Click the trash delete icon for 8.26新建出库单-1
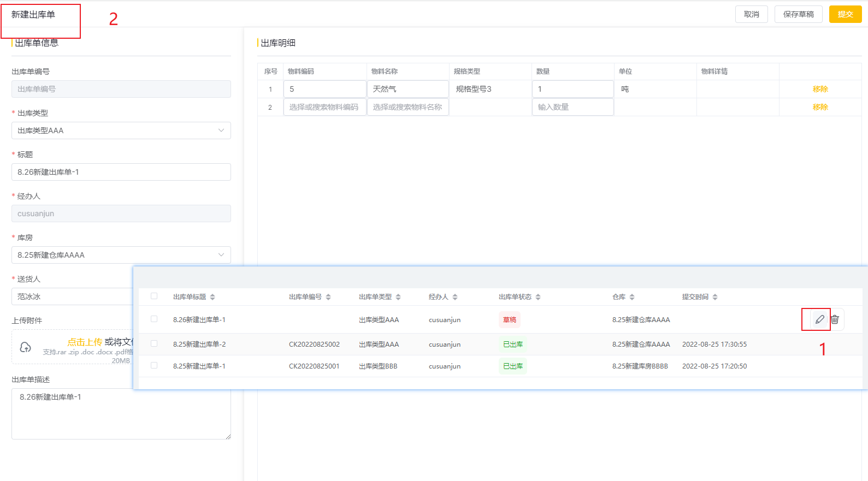Screen dimensions: 868x481 point(835,319)
